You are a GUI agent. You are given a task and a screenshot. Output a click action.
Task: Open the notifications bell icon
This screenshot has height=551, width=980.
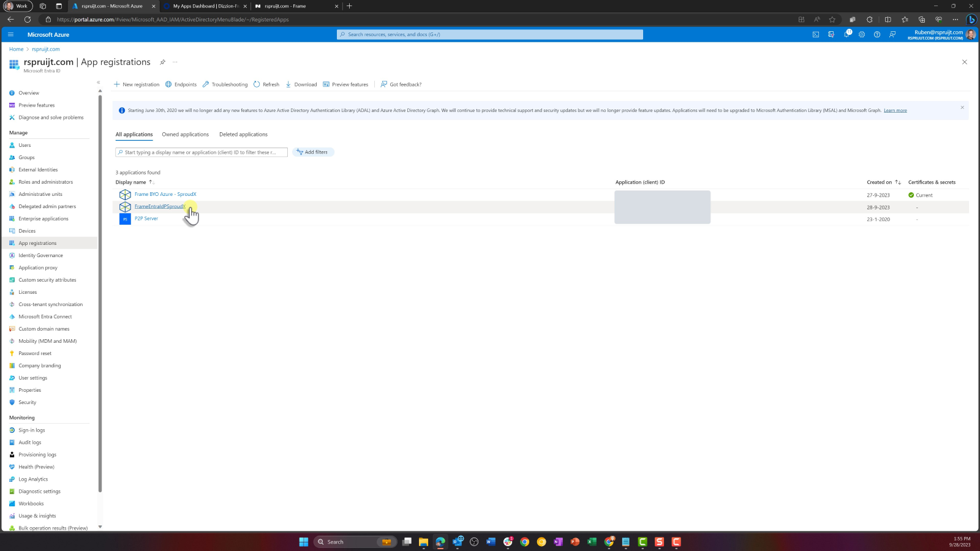[846, 34]
